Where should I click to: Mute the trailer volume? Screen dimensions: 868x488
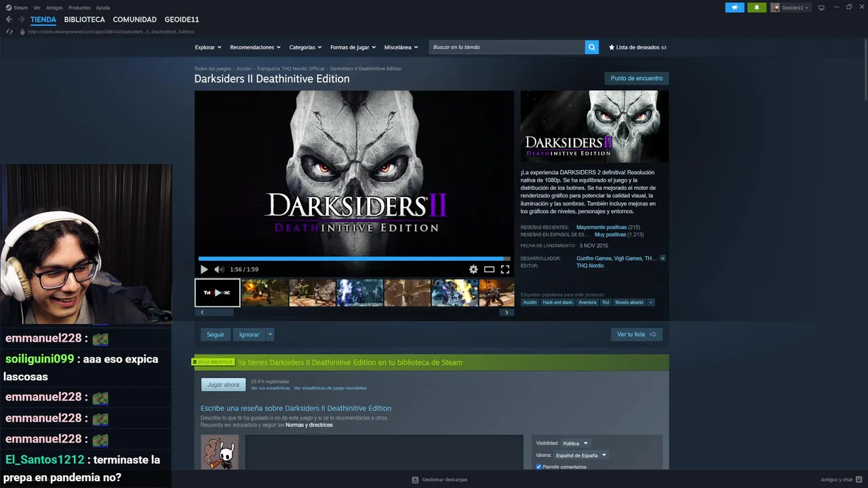[x=219, y=269]
